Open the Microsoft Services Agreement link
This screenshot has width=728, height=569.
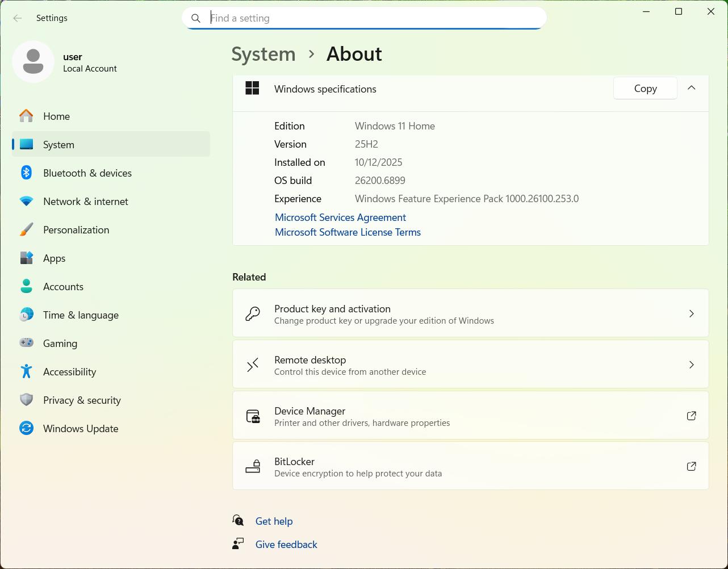(x=340, y=217)
